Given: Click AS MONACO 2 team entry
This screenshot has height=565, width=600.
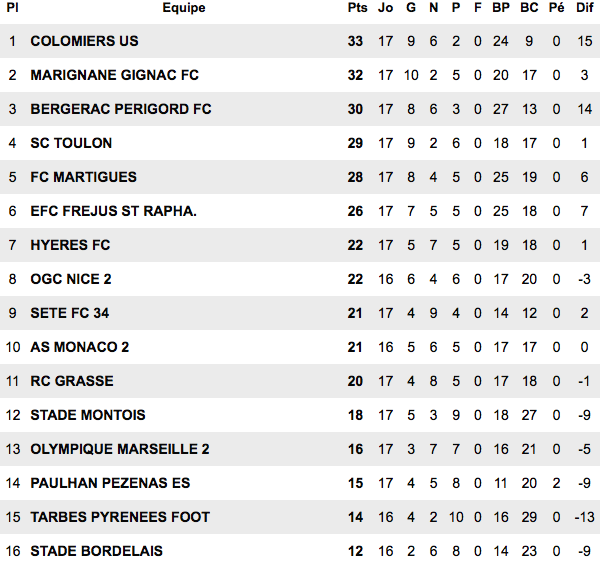Looking at the screenshot, I should tap(80, 347).
